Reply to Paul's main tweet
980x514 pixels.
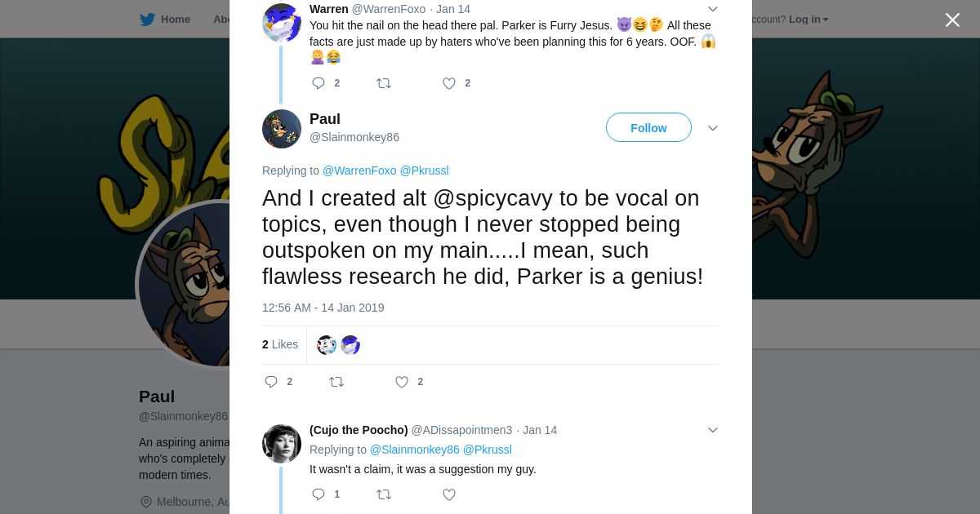click(x=271, y=382)
